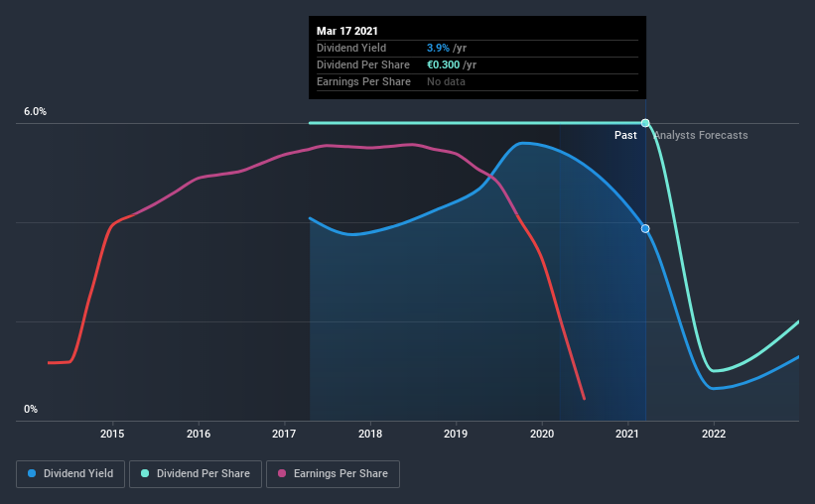The image size is (815, 504).
Task: Click the 0% y-axis label
Action: (x=31, y=409)
